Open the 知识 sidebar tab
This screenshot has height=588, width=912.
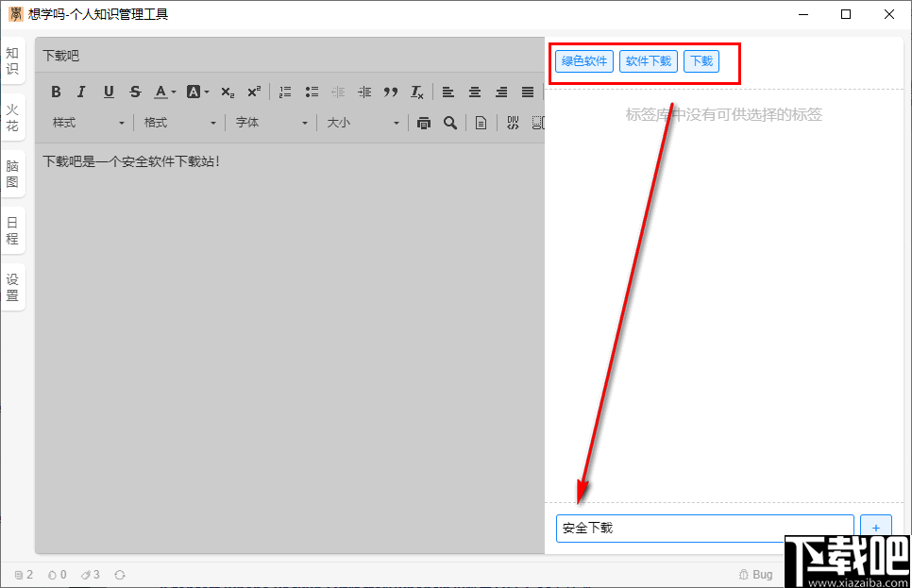[12, 61]
